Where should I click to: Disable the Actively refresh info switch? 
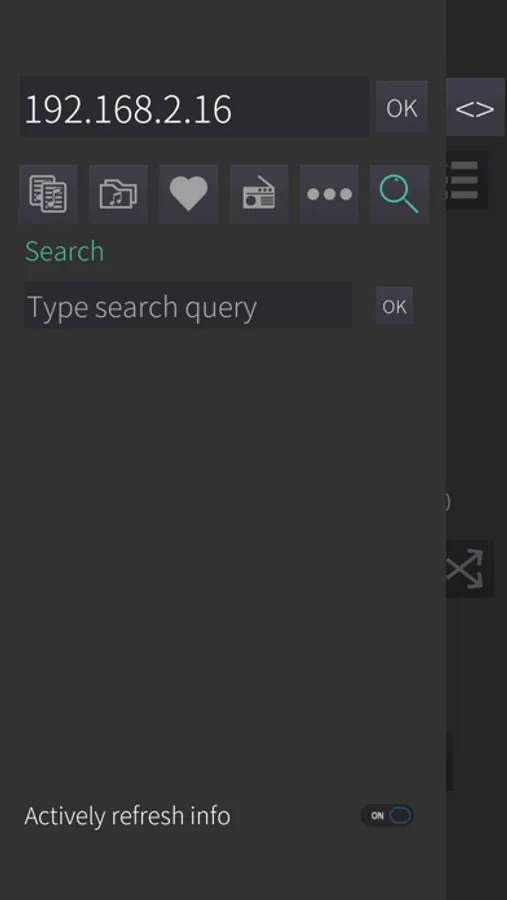pyautogui.click(x=387, y=815)
